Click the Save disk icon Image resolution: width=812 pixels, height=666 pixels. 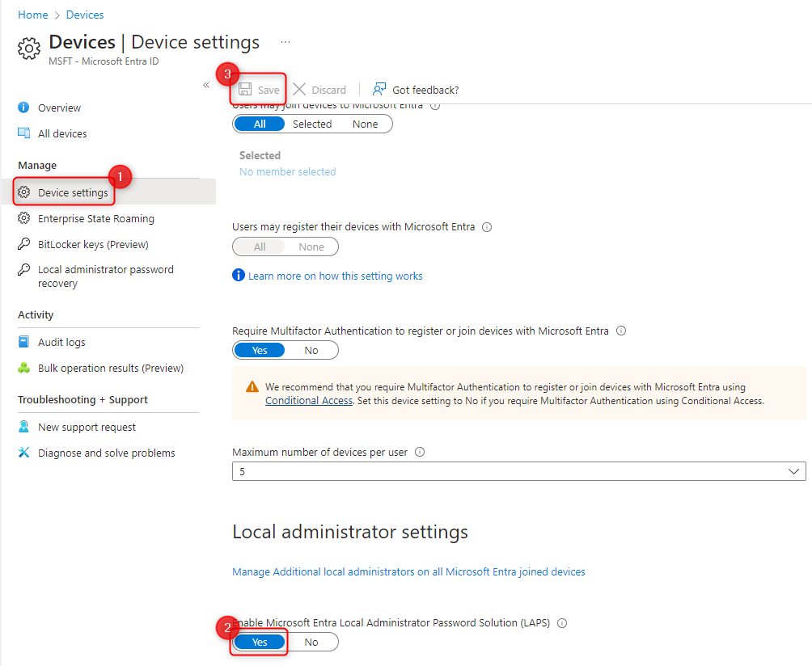(x=245, y=89)
